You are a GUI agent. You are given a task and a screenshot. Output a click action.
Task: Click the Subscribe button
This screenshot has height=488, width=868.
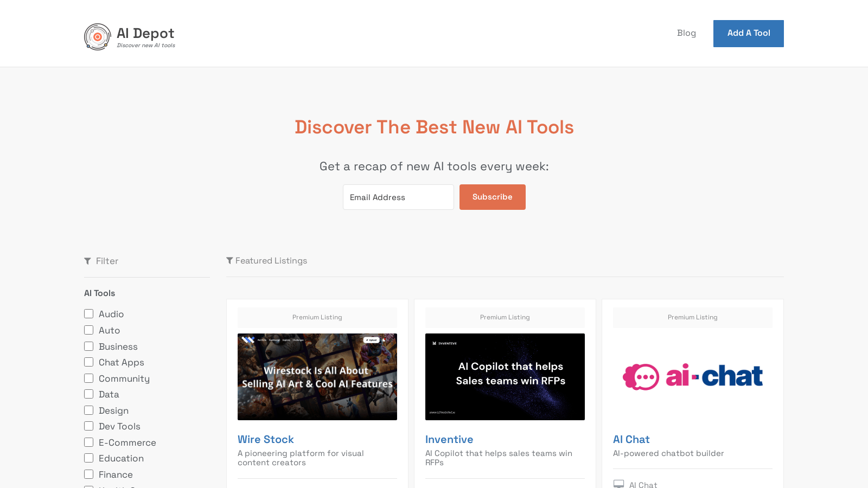point(493,197)
